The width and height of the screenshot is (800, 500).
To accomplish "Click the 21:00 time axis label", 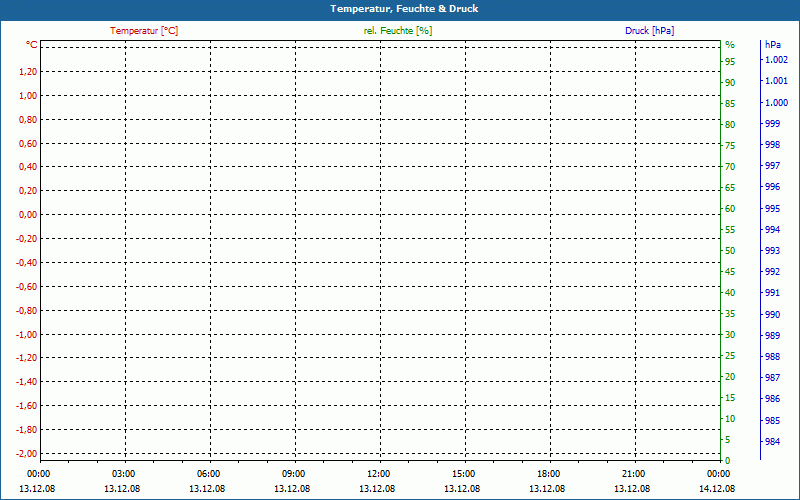I will coord(633,474).
